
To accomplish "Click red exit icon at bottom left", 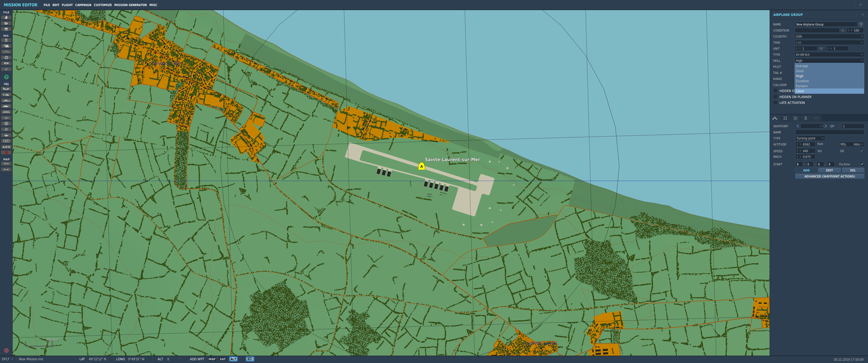I will (6, 351).
